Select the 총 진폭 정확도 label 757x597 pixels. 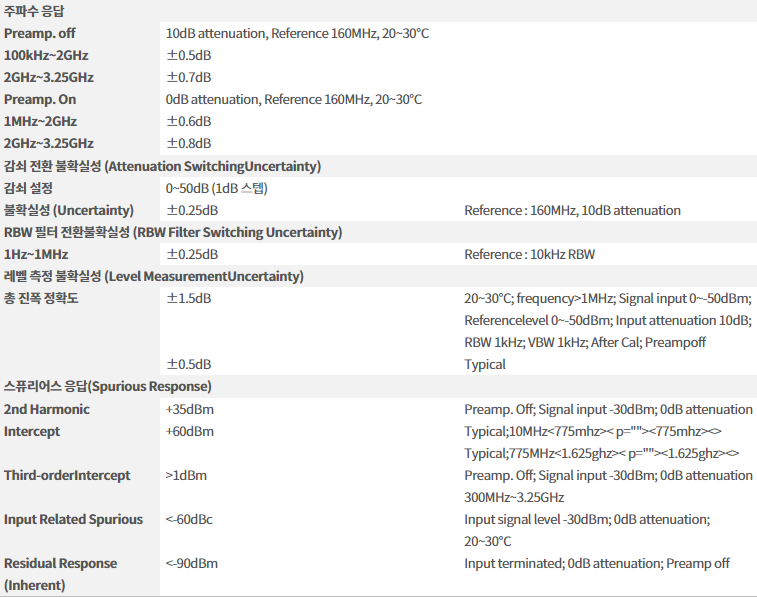41,298
